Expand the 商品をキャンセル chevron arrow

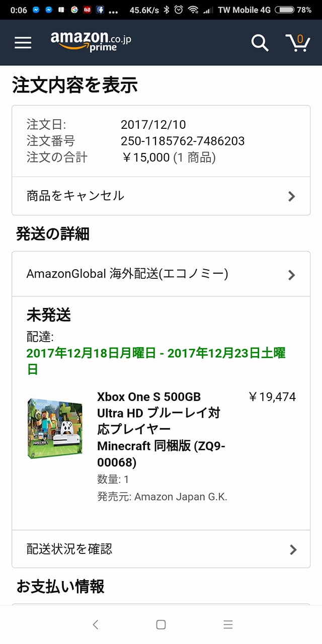pyautogui.click(x=291, y=196)
